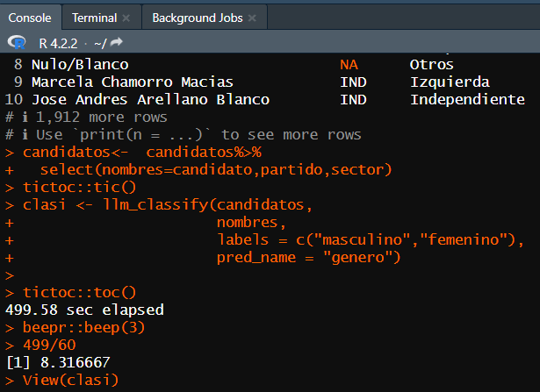Click the 'tictoc::toc()' command
Viewport: 540px width, 392px height.
pos(80,292)
